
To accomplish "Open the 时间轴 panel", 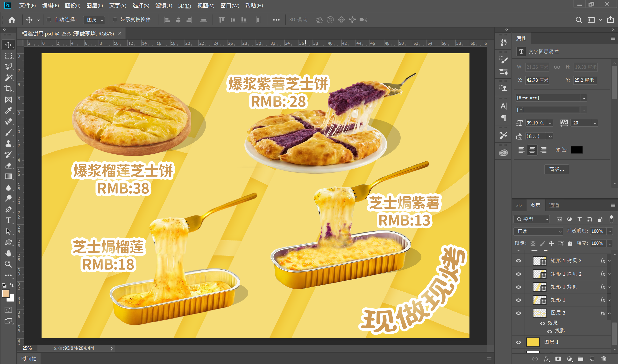I will point(29,359).
